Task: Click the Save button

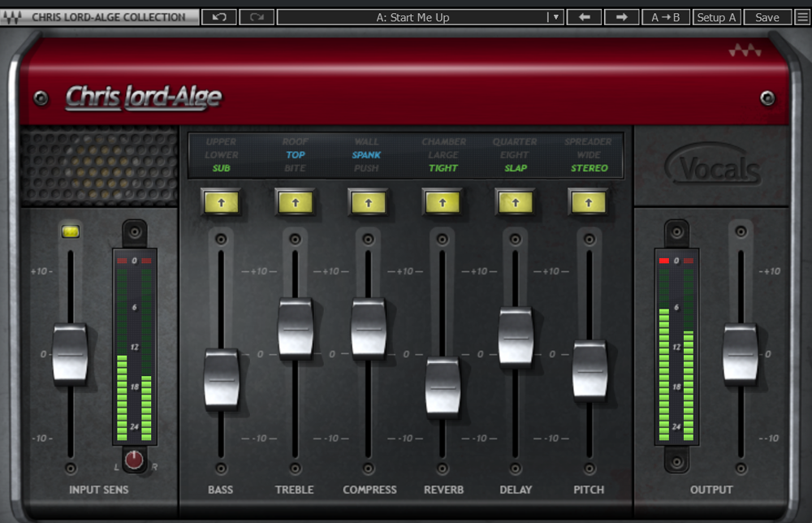Action: pos(767,17)
